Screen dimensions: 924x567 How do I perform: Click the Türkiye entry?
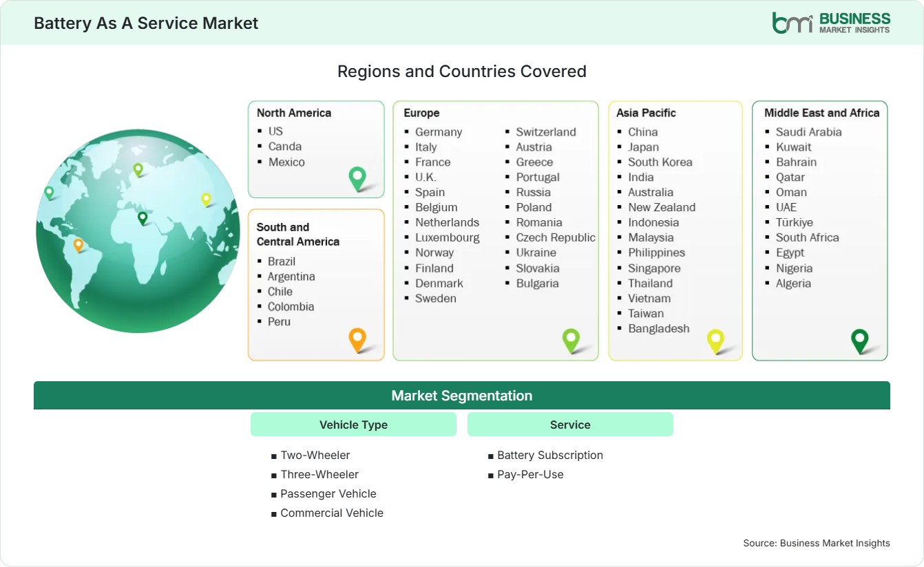point(794,222)
